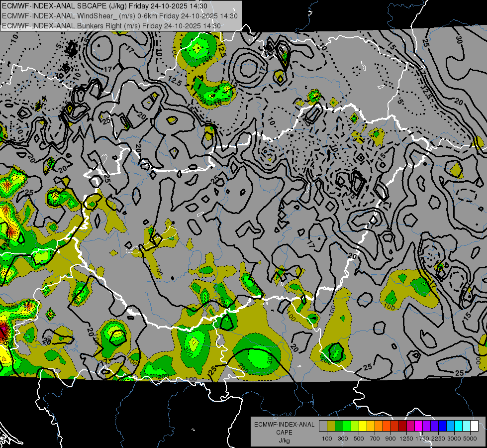Click the '5000' value label in legend
The image size is (487, 448).
pos(470,439)
